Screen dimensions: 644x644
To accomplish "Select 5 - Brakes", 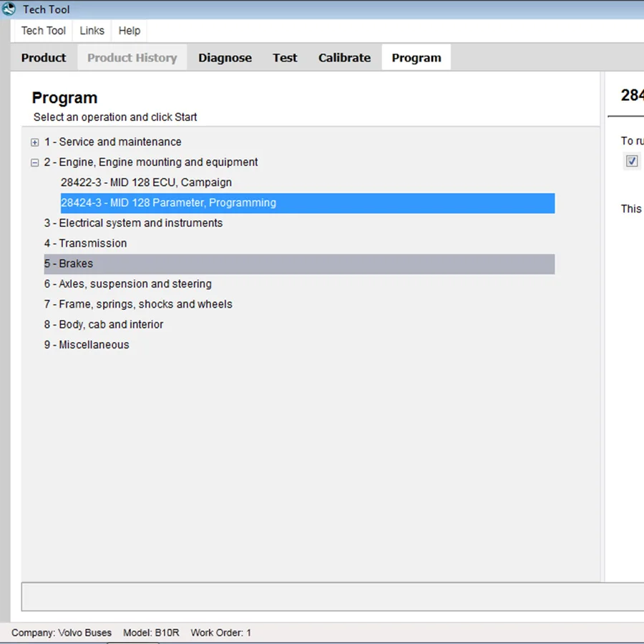I will click(299, 263).
